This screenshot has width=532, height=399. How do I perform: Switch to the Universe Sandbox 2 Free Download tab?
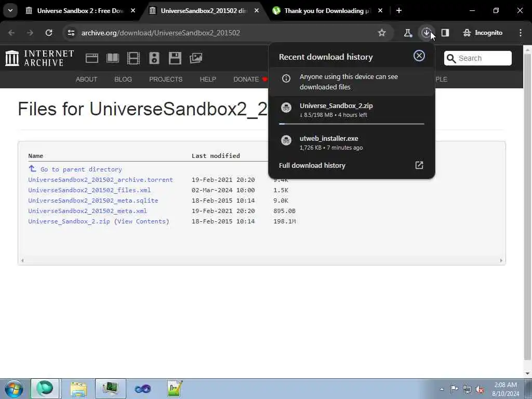pyautogui.click(x=81, y=10)
